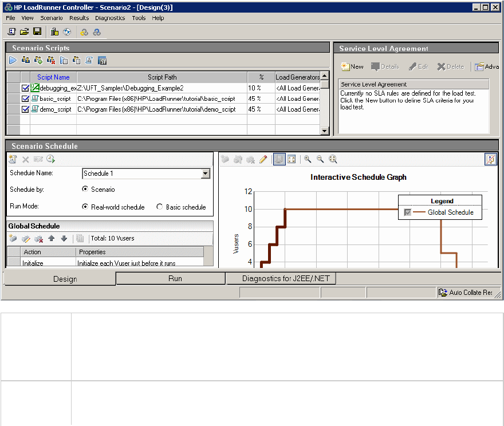Click the Save Scenario floppy disk icon

[x=37, y=32]
